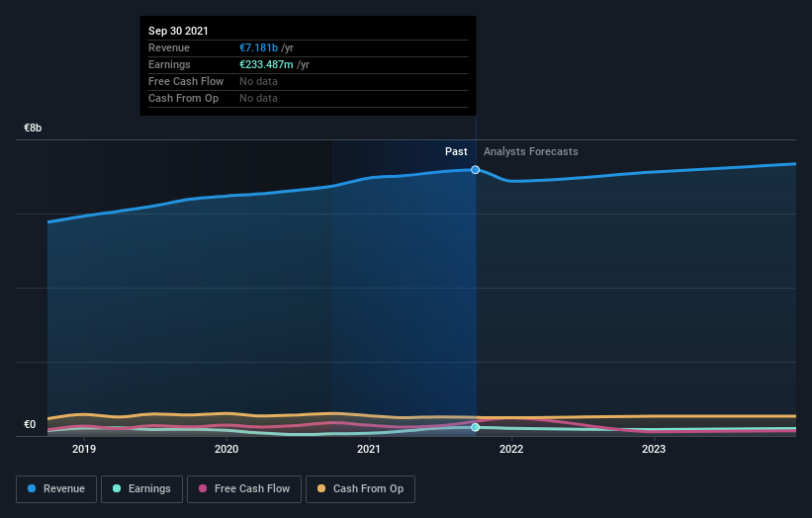Click the 2020 x-axis label
This screenshot has width=812, height=518.
[x=226, y=449]
